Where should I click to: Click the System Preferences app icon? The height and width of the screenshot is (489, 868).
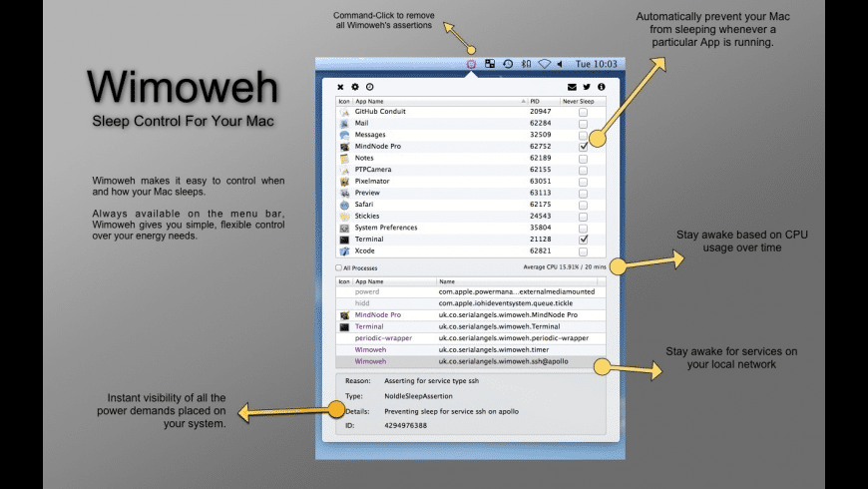point(344,229)
